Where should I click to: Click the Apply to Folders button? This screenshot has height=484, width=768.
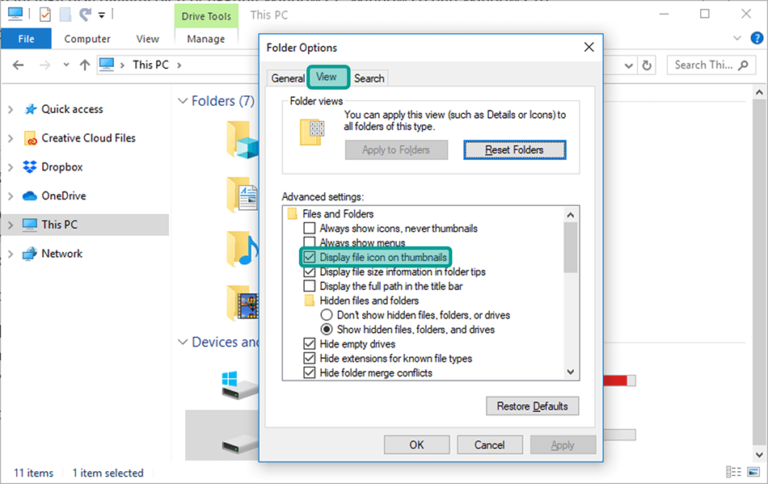(396, 150)
